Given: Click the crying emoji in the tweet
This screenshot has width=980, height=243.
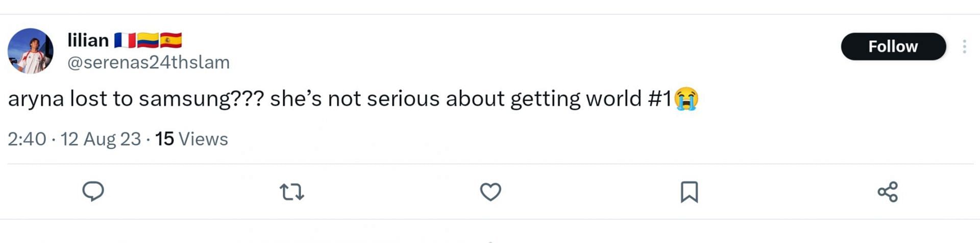Looking at the screenshot, I should point(686,99).
